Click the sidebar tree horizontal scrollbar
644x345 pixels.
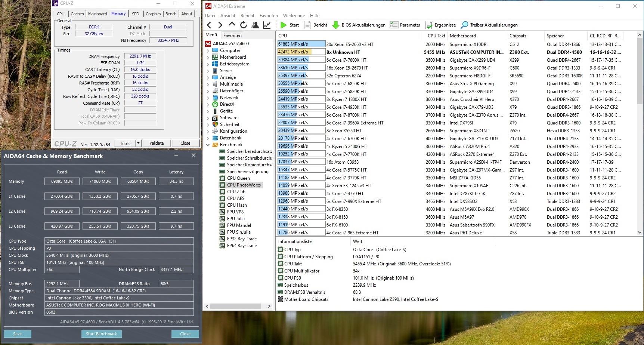[x=235, y=306]
